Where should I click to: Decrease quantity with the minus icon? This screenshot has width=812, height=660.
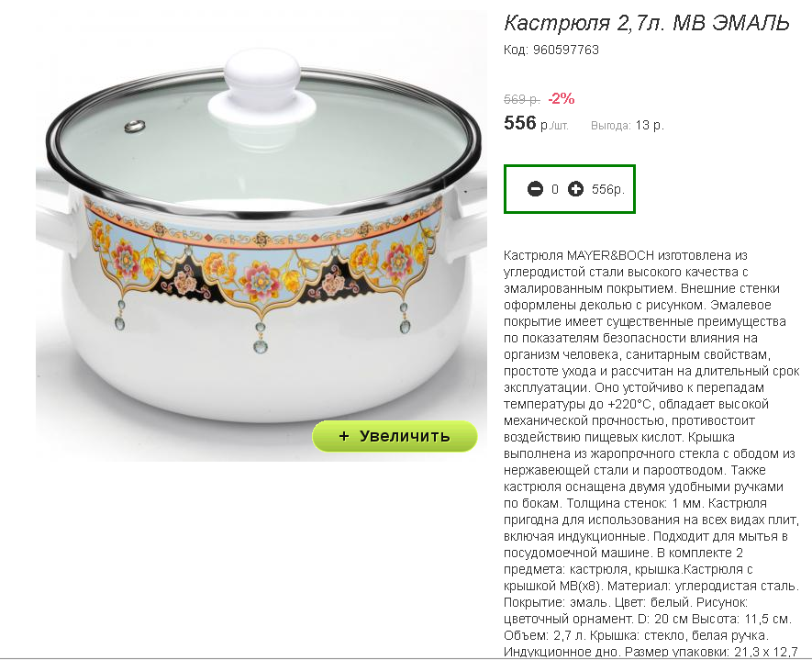535,189
